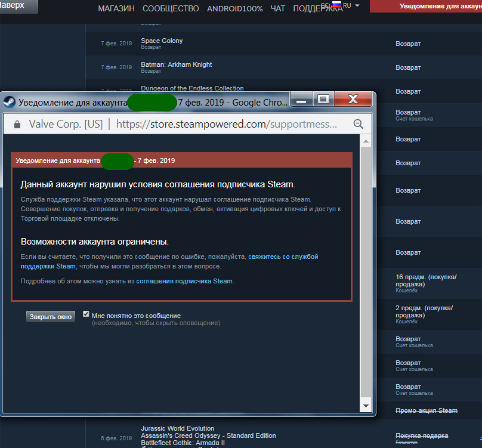Image resolution: width=482 pixels, height=448 pixels.
Task: Click the zoom magnifier icon in address bar
Action: pos(358,124)
